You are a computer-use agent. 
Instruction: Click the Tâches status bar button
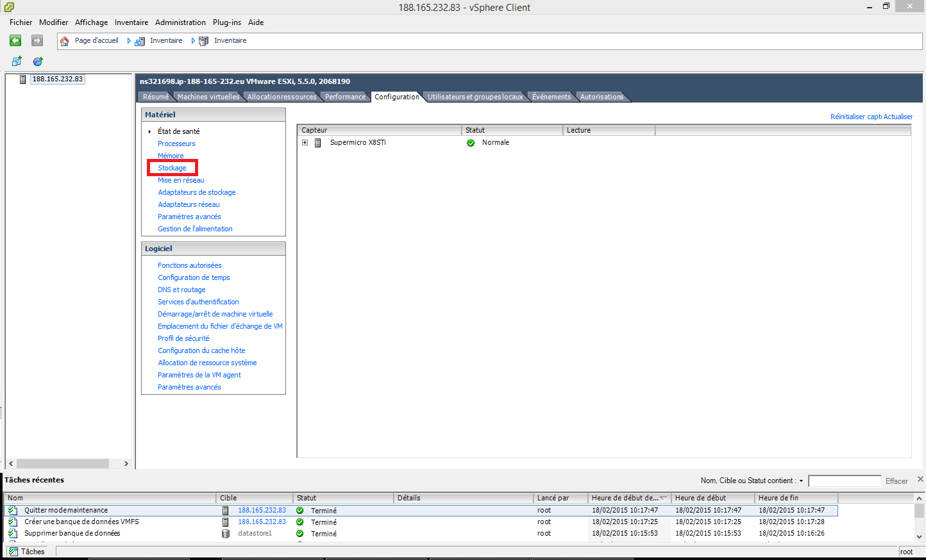point(27,552)
